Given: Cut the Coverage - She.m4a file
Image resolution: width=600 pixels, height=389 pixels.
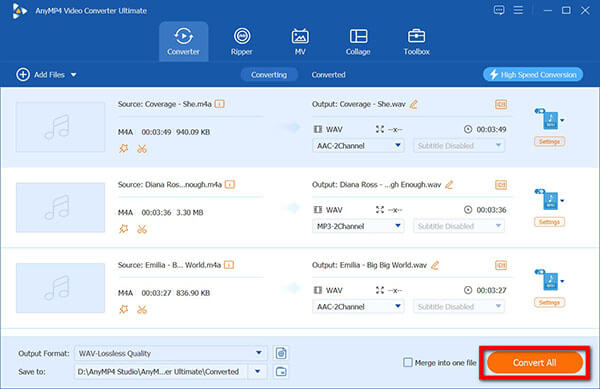Looking at the screenshot, I should (142, 148).
